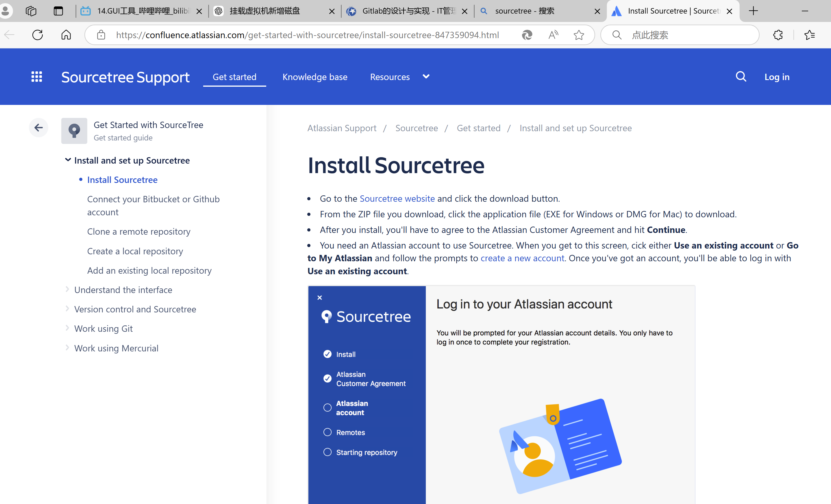Click the search magnifier in Sourcetree Support header
Screen dimensions: 831x504
[741, 77]
